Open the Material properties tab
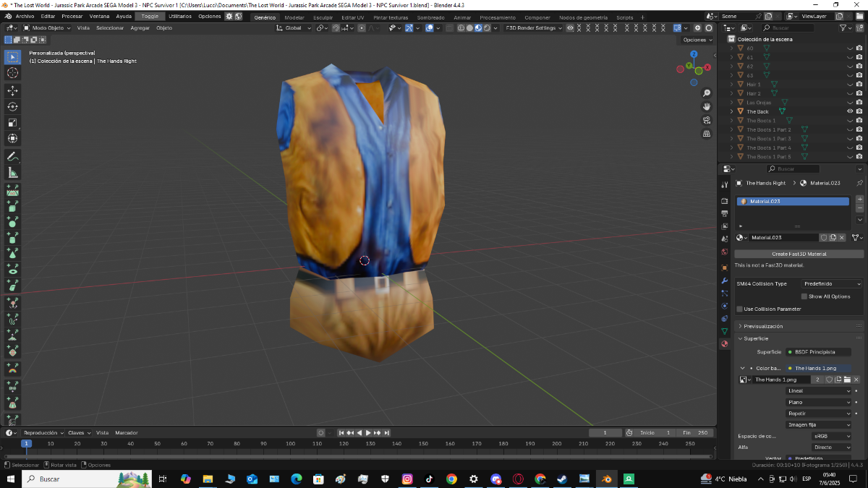 [x=724, y=344]
